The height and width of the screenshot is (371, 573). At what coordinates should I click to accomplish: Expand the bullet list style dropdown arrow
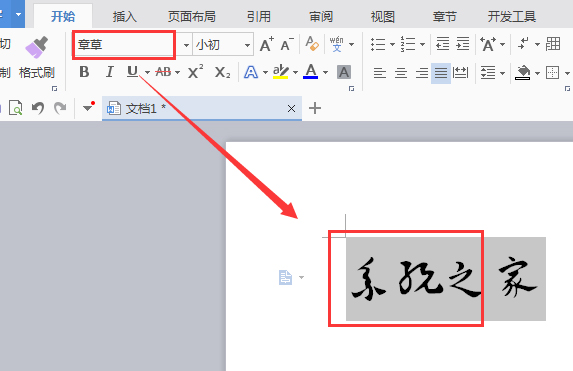(392, 45)
